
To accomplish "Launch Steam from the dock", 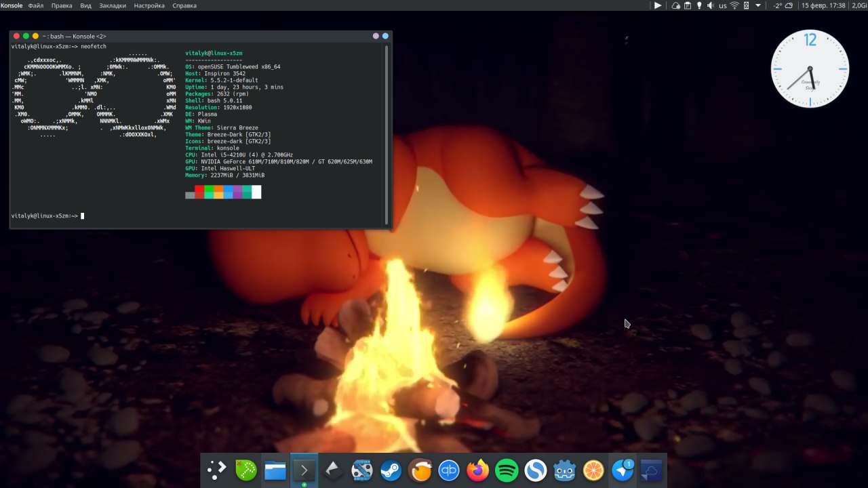I will (391, 470).
